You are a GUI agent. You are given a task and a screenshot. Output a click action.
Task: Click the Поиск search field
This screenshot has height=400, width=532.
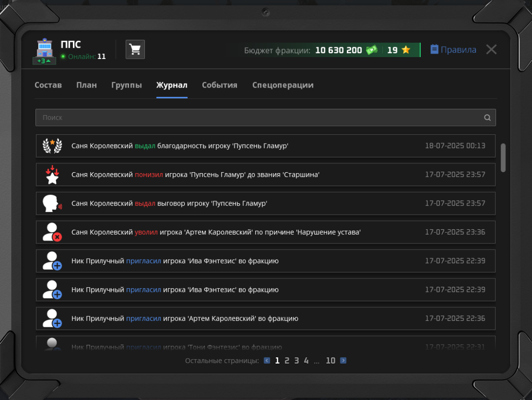click(266, 118)
